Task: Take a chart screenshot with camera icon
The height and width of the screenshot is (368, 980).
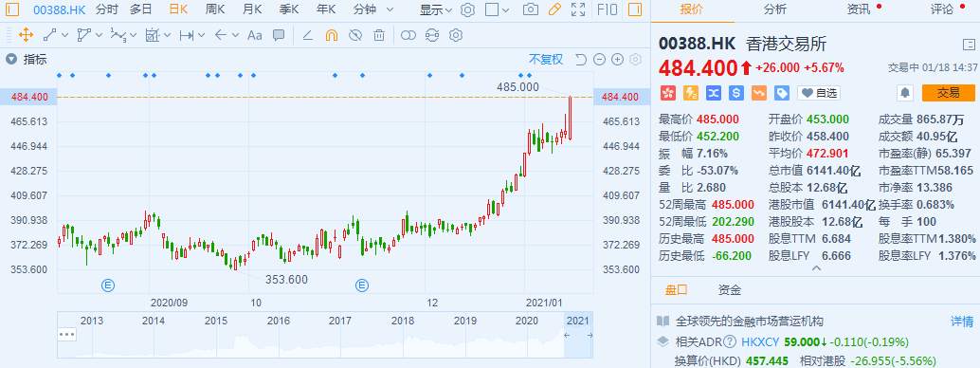Action: click(530, 9)
